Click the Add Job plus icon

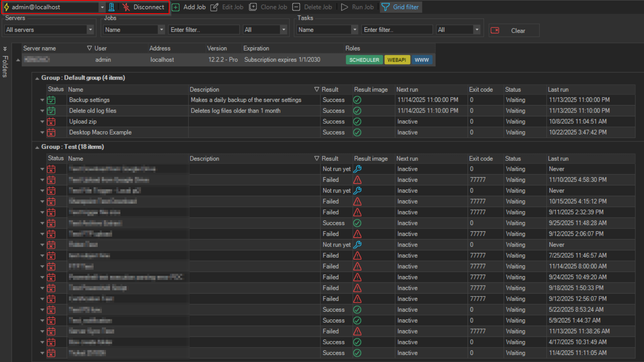(x=176, y=7)
